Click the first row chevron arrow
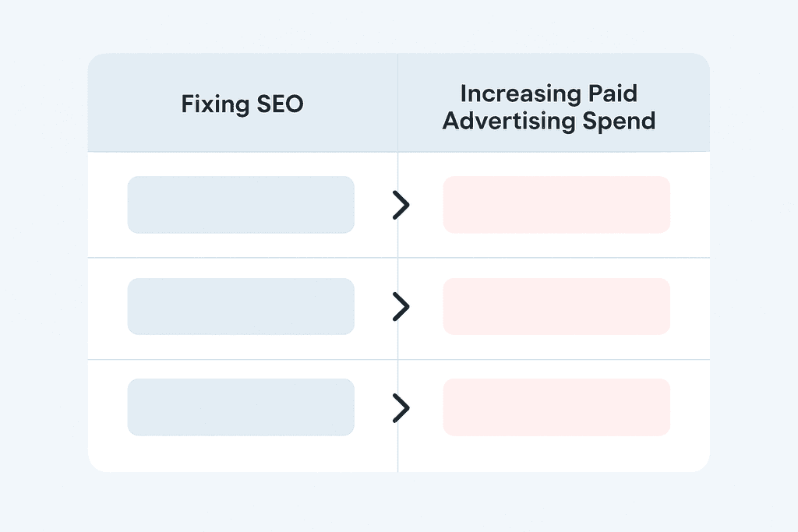798x532 pixels. tap(401, 205)
